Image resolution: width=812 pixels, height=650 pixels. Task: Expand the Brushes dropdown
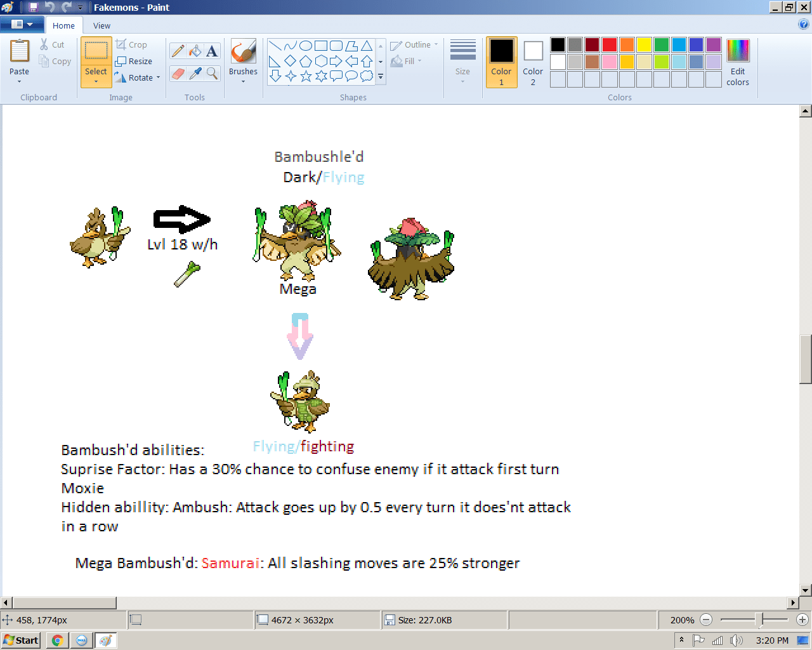243,81
